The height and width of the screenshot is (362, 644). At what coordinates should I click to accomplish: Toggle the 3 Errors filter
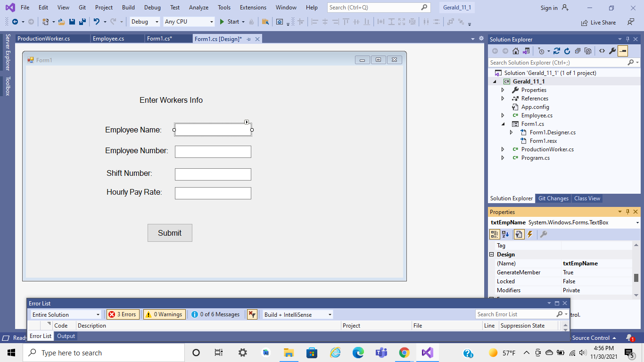point(123,314)
